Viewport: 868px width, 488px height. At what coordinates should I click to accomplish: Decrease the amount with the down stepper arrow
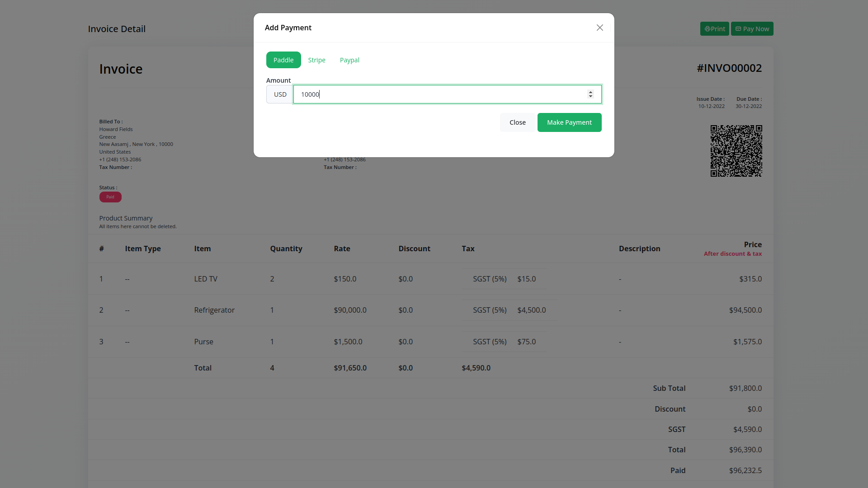[x=590, y=97]
